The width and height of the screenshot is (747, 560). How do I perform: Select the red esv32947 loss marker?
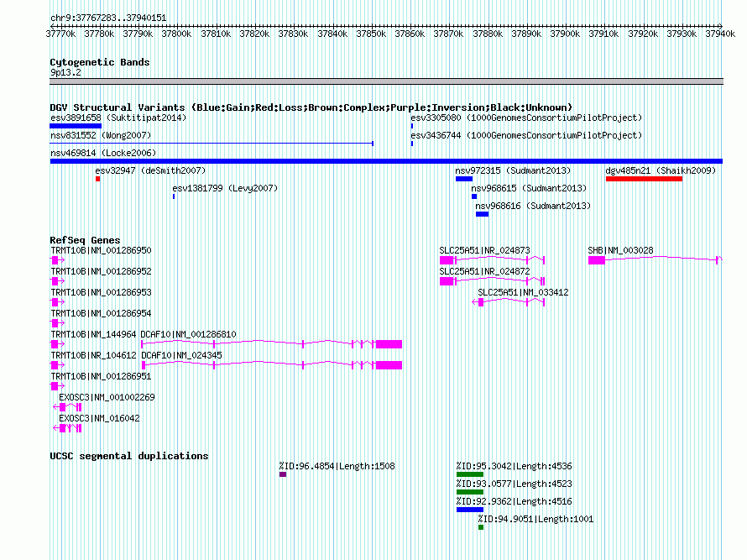(97, 179)
